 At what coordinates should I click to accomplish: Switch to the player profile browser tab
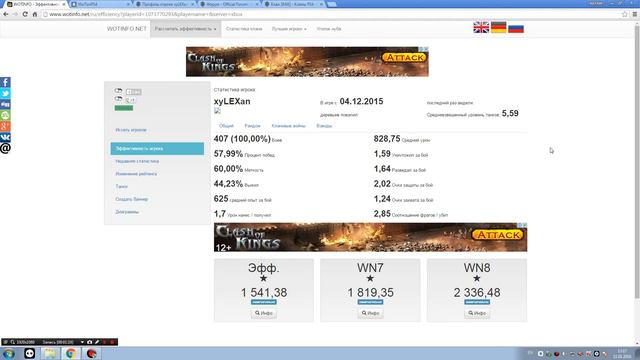pyautogui.click(x=164, y=4)
